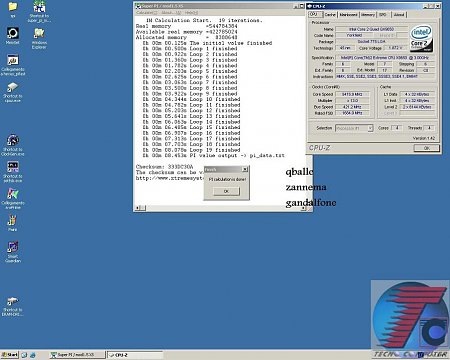Click the Windows Start button

tap(10, 355)
